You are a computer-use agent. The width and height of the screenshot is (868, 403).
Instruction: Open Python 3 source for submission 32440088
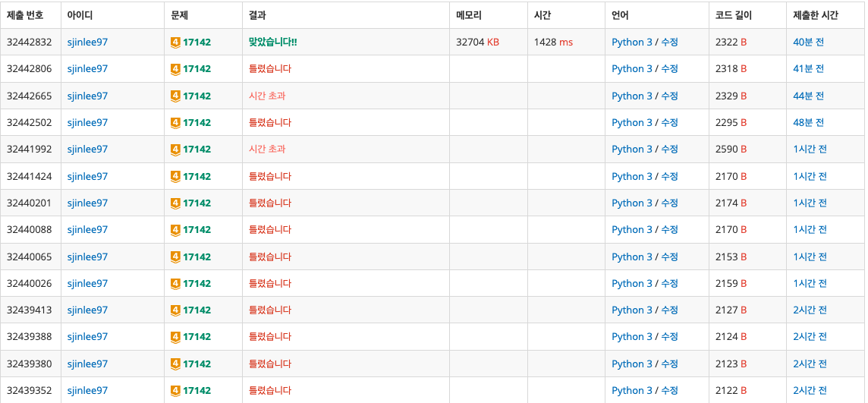pos(631,230)
